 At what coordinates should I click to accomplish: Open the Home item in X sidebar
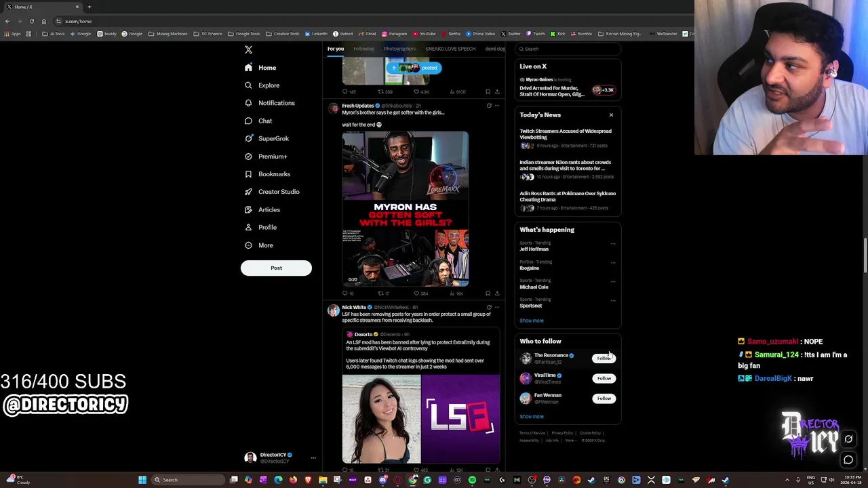point(260,68)
